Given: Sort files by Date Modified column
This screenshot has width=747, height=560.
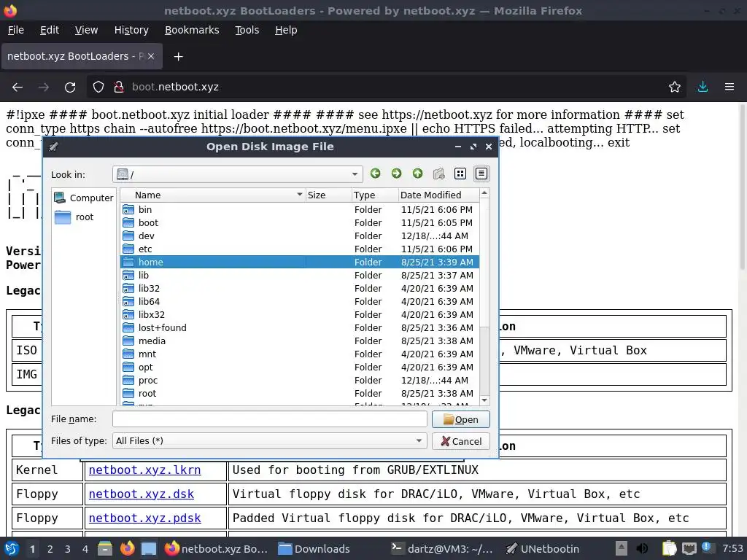Looking at the screenshot, I should point(438,195).
